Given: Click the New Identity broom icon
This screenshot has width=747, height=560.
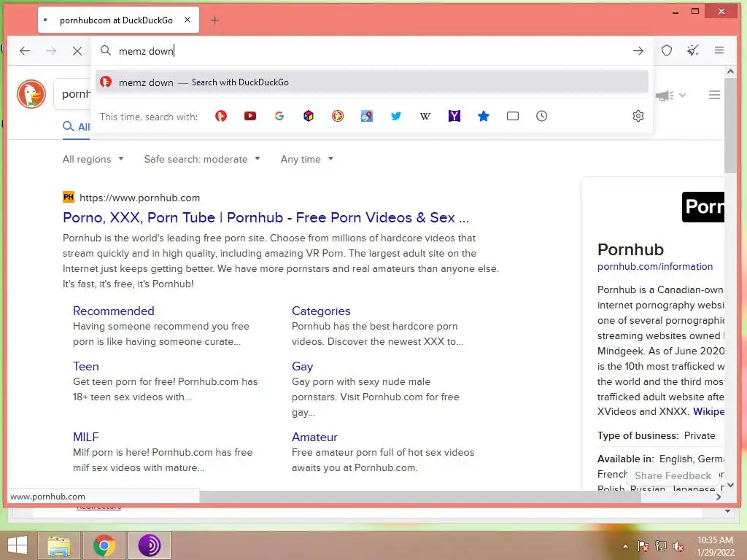Looking at the screenshot, I should coord(693,50).
